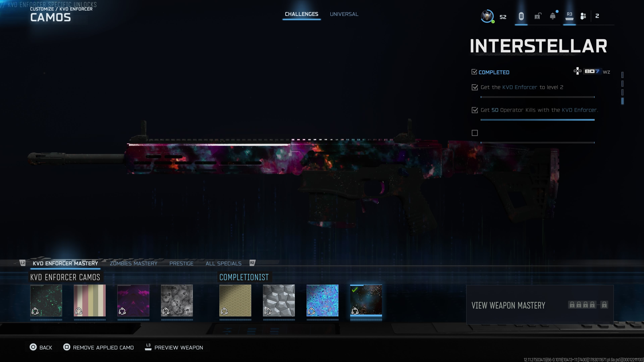Click REMOVE APPLIED CAMO

[103, 348]
